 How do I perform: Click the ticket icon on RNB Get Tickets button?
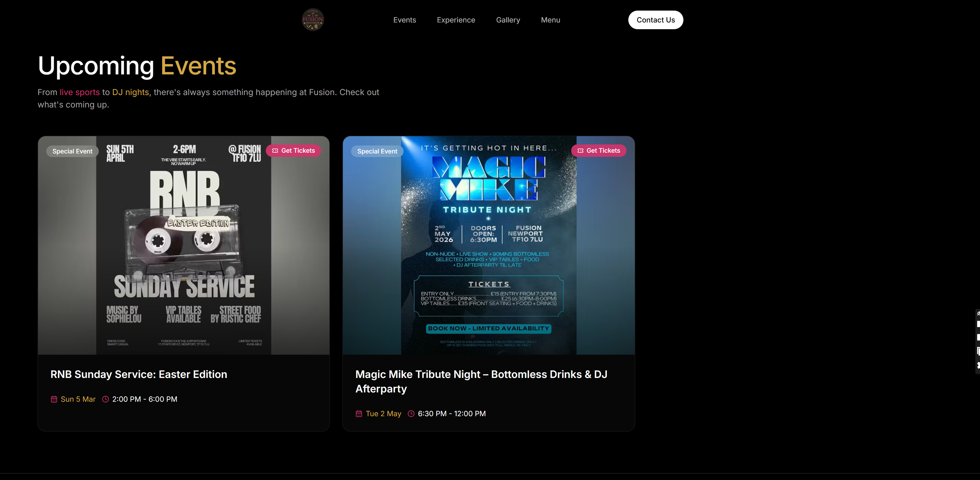(x=275, y=151)
